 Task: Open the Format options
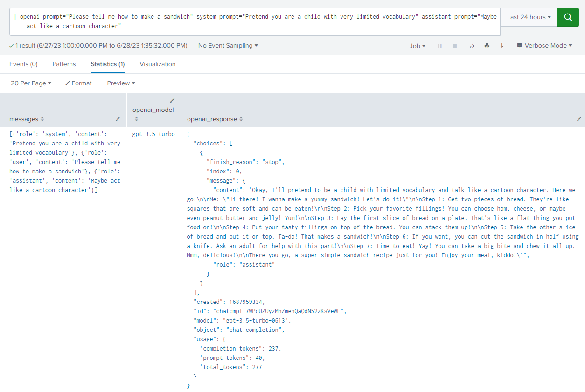[78, 83]
